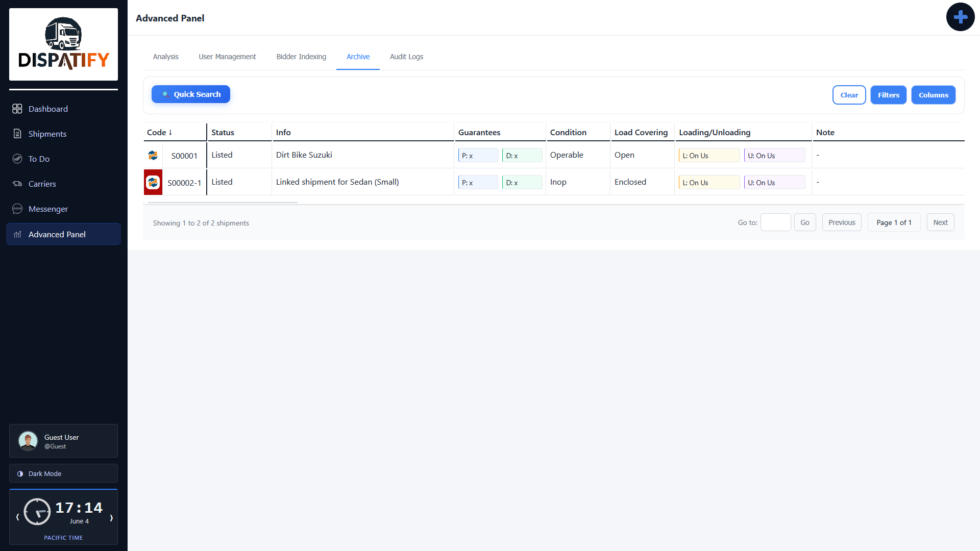Click the clock's left arrow
Image resolution: width=980 pixels, height=551 pixels.
17,517
